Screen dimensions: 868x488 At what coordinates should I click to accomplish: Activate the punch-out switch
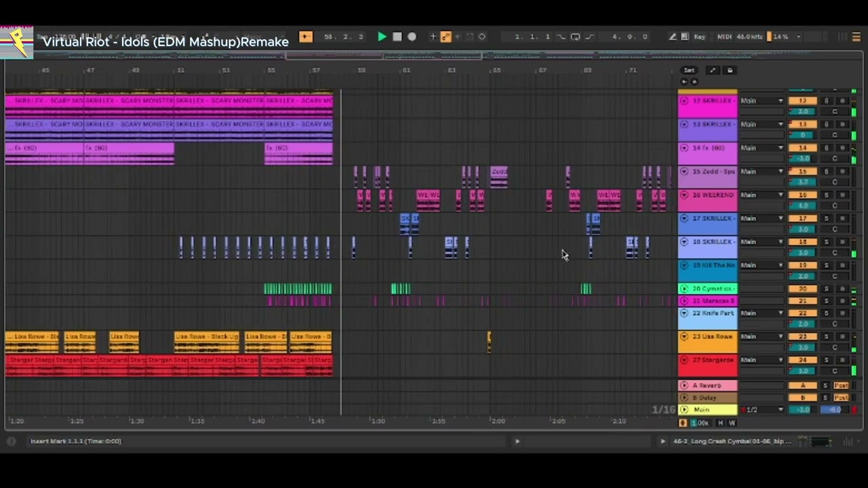click(589, 37)
